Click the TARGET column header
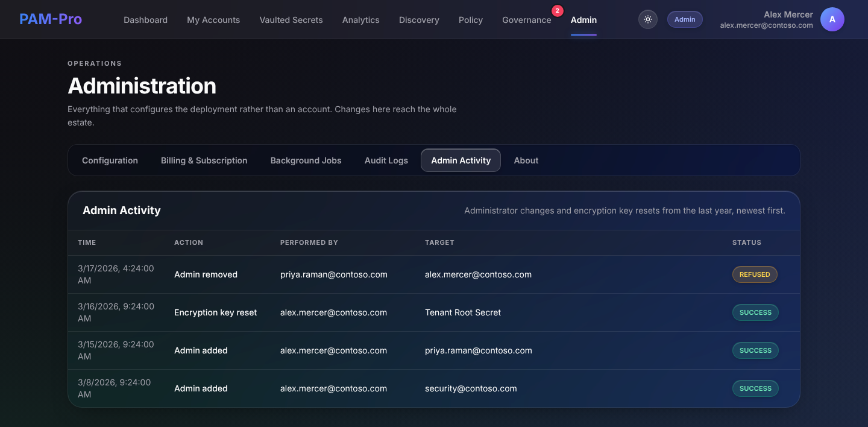868x427 pixels. point(439,242)
